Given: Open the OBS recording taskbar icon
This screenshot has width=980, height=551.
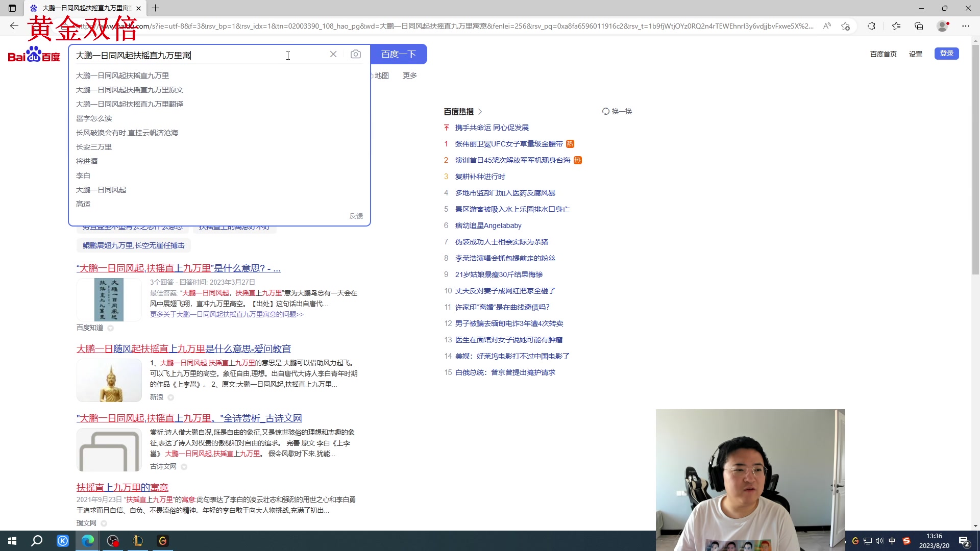Looking at the screenshot, I should click(113, 541).
